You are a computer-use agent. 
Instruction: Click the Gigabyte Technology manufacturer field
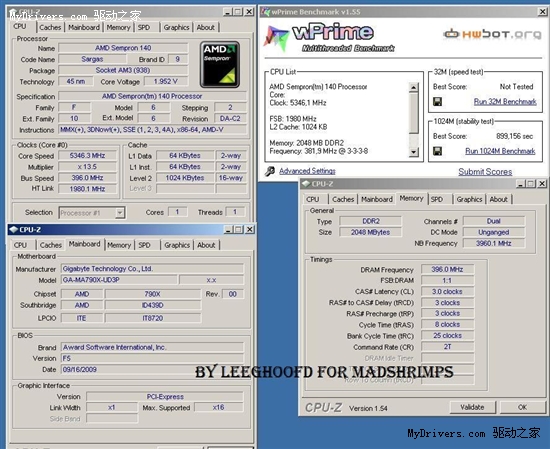pos(152,269)
